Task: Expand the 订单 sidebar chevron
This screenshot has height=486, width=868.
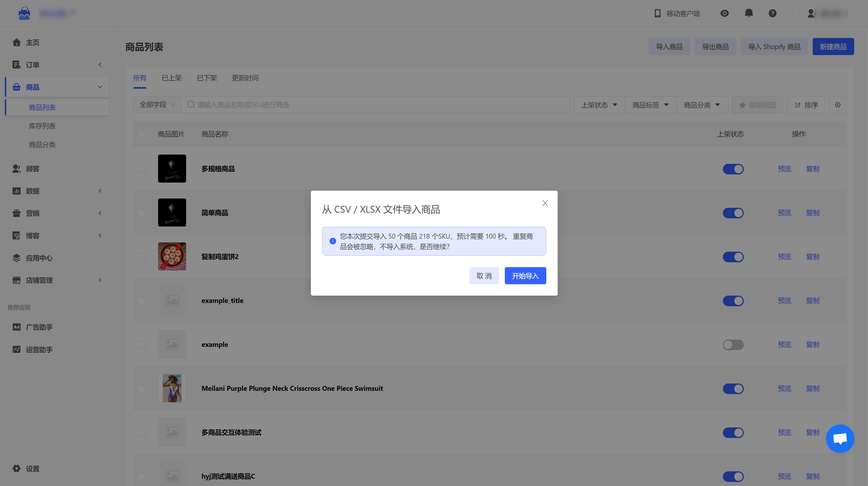Action: tap(100, 65)
